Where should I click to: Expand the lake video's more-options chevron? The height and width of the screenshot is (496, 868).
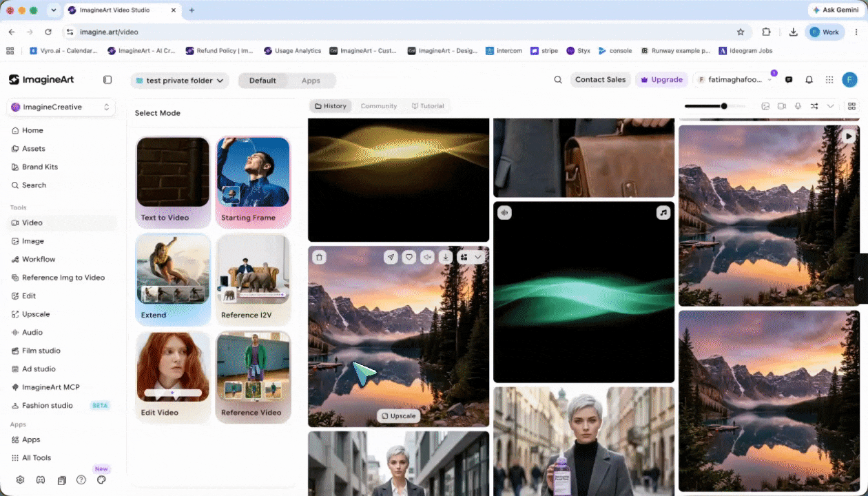coord(477,257)
